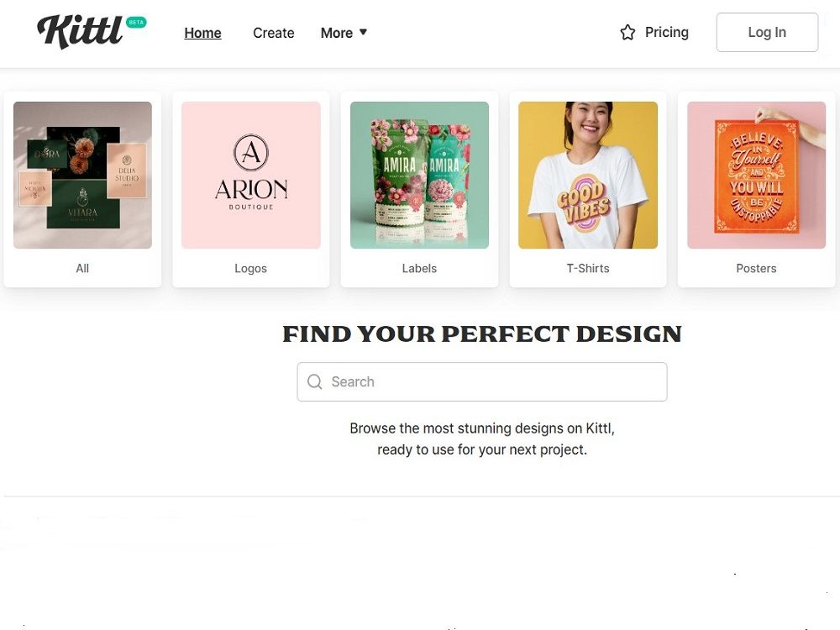Click the star icon beside Pricing

tap(627, 33)
